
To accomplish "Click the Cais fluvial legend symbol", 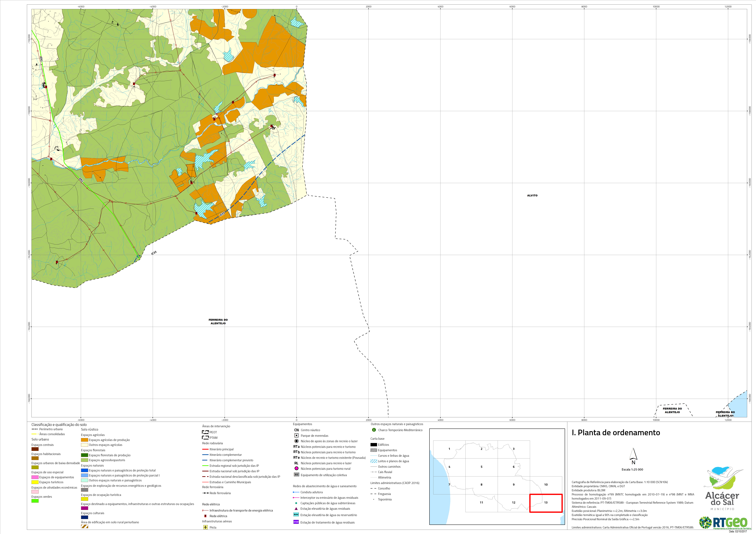I will pyautogui.click(x=374, y=472).
